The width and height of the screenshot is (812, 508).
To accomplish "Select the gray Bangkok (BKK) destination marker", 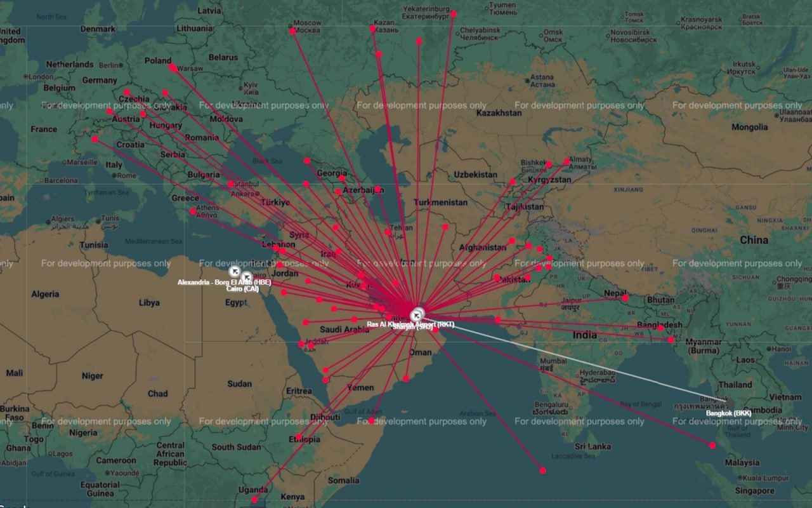I will (728, 403).
